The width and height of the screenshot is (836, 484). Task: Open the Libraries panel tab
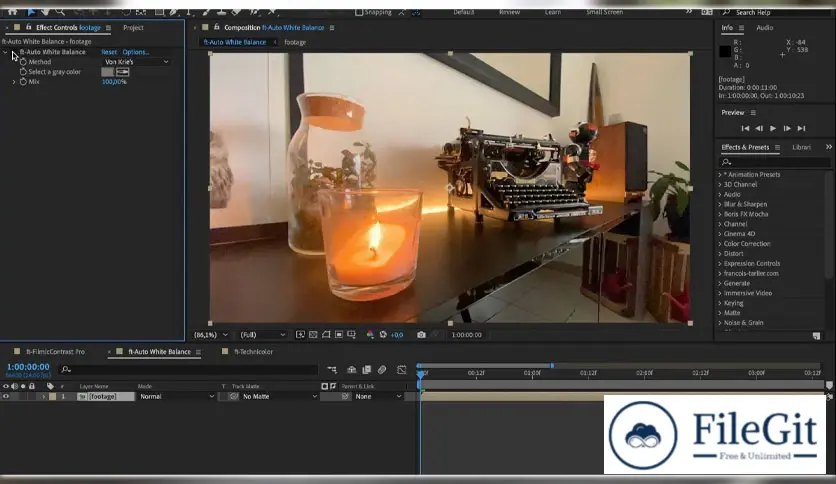801,148
